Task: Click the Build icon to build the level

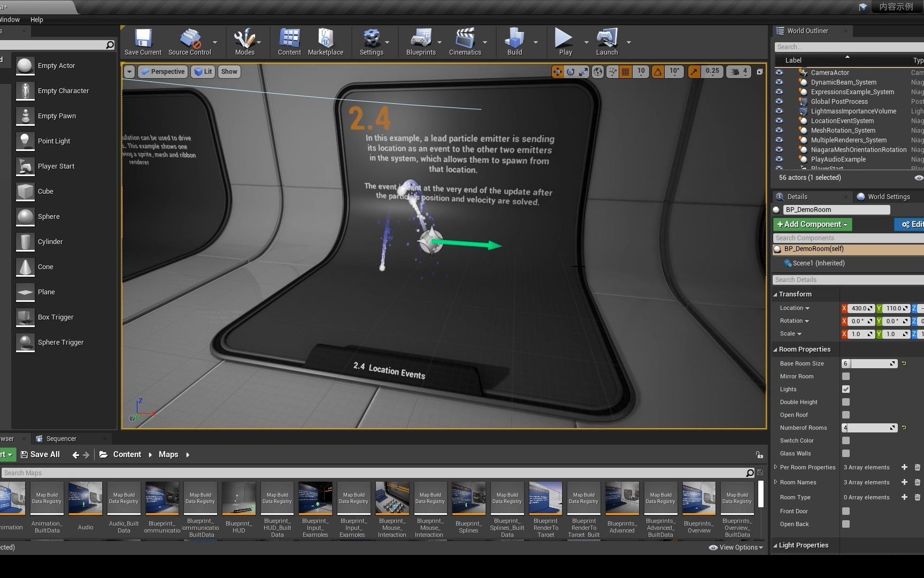Action: (x=514, y=42)
